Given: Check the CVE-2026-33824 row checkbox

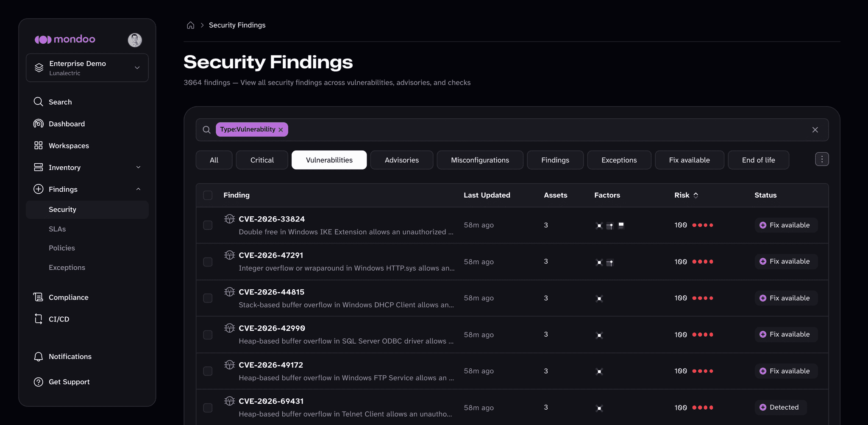Looking at the screenshot, I should [208, 225].
